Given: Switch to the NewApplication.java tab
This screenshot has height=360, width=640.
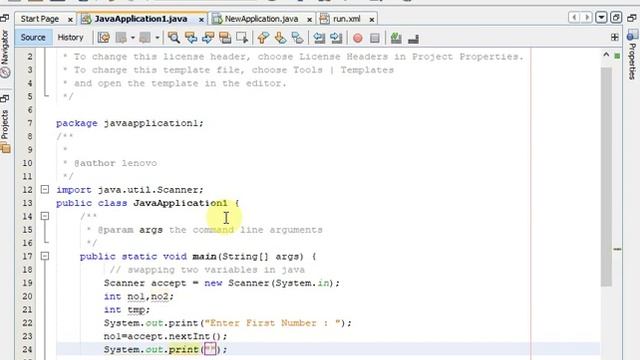Looking at the screenshot, I should point(261,19).
